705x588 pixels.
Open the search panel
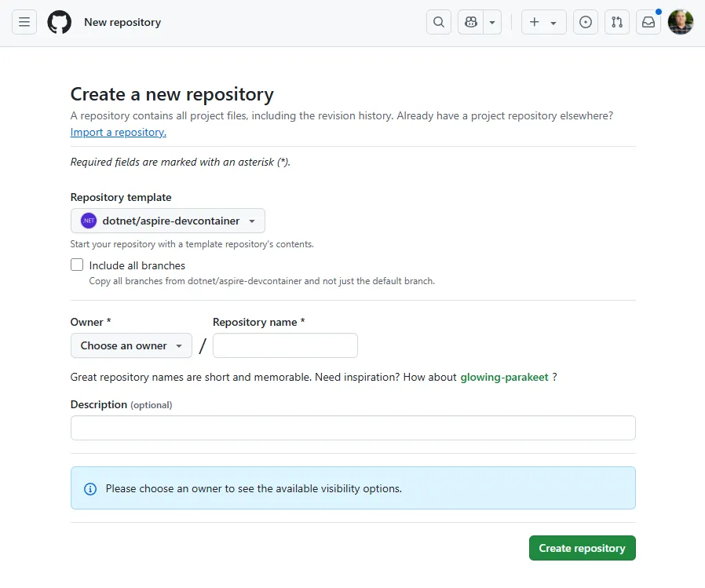(439, 22)
